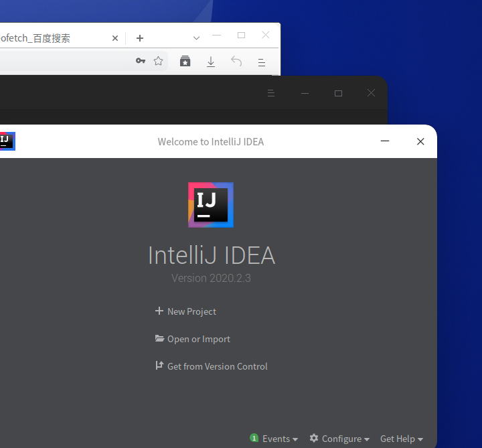Expand the browser tab list chevron
The height and width of the screenshot is (448, 482).
coord(196,38)
